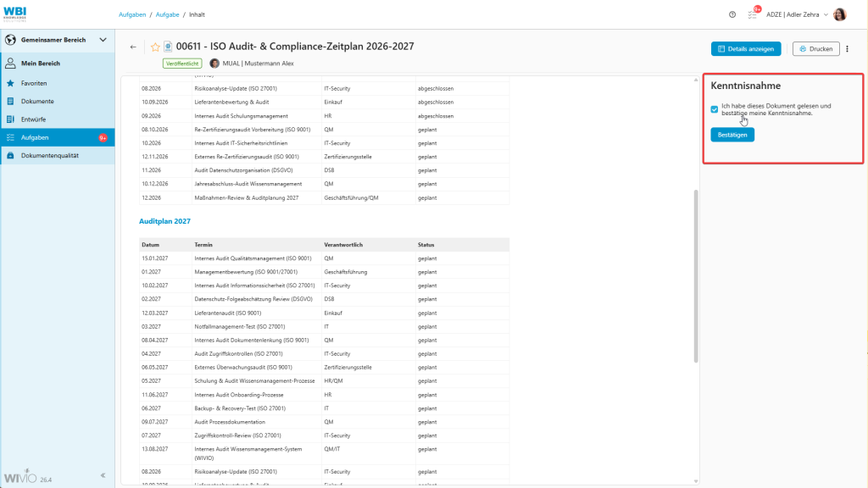
Task: Click the Backup- & Recovery-Test (ISO 27001) entry
Action: coord(240,408)
